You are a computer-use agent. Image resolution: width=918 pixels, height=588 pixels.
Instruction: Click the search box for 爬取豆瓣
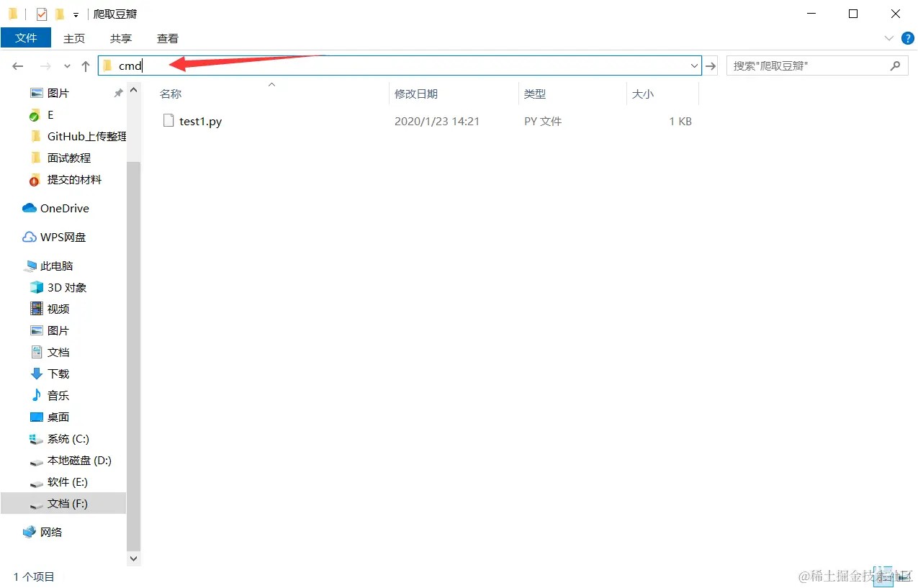[x=816, y=65]
